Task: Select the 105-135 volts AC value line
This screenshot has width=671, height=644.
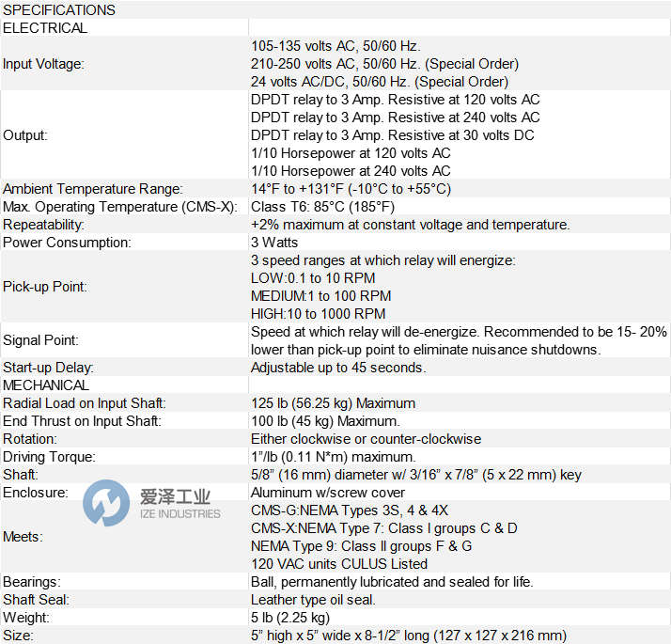Action: [x=335, y=46]
